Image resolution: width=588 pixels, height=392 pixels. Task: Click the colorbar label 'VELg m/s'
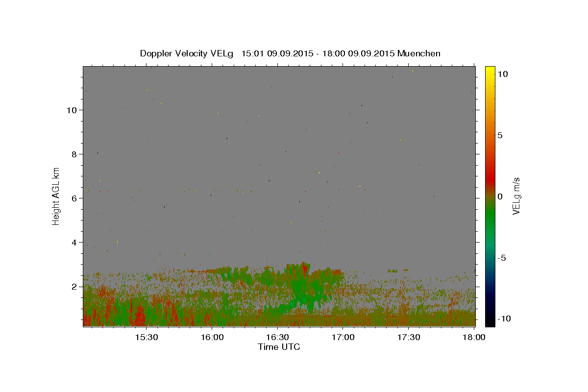tap(516, 196)
